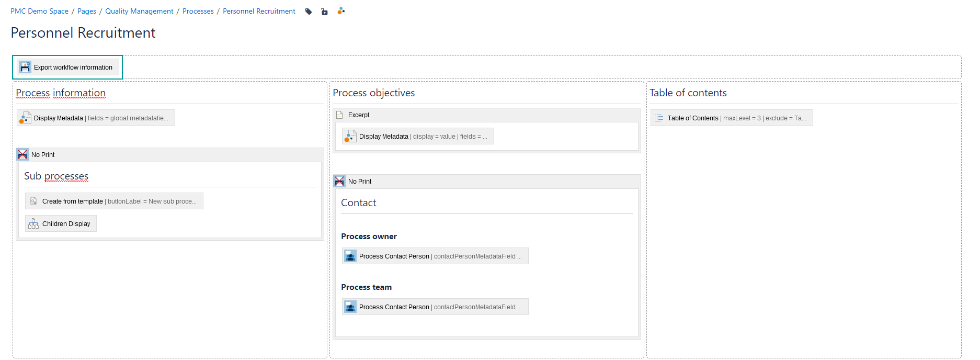Viewport: 980px width, 360px height.
Task: Click the Export workflow information save icon
Action: 25,67
